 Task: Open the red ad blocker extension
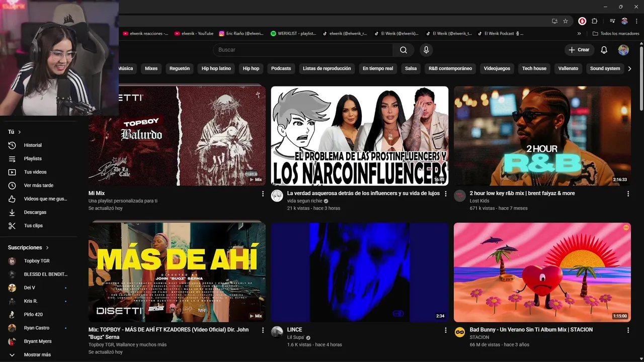[582, 21]
